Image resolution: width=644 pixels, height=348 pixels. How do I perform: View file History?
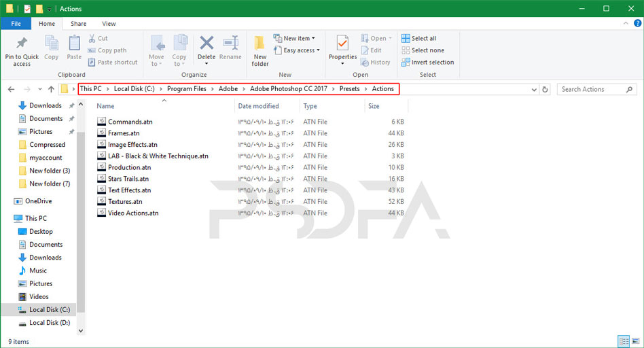(x=376, y=62)
